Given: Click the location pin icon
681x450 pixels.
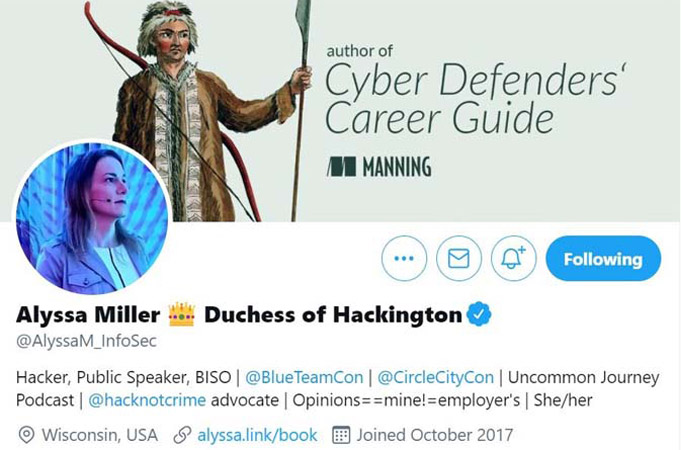Looking at the screenshot, I should click(x=26, y=435).
